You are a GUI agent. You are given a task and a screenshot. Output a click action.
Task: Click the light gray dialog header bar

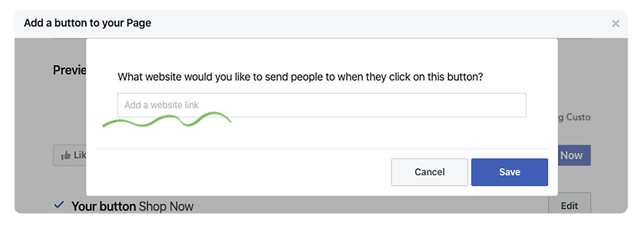(x=321, y=24)
